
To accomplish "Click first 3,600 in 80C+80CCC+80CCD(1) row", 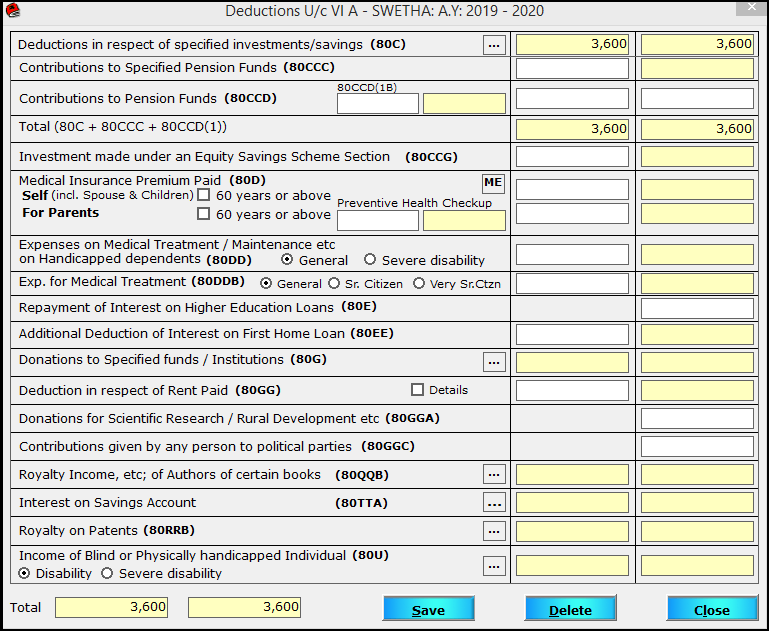I will point(572,129).
